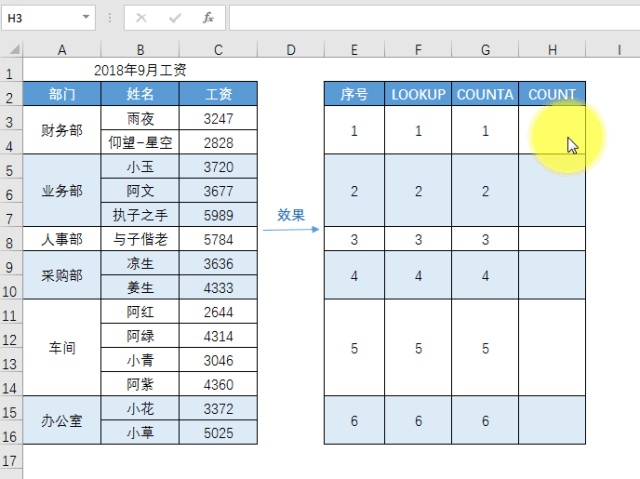Click salary cell 4333

tap(218, 288)
